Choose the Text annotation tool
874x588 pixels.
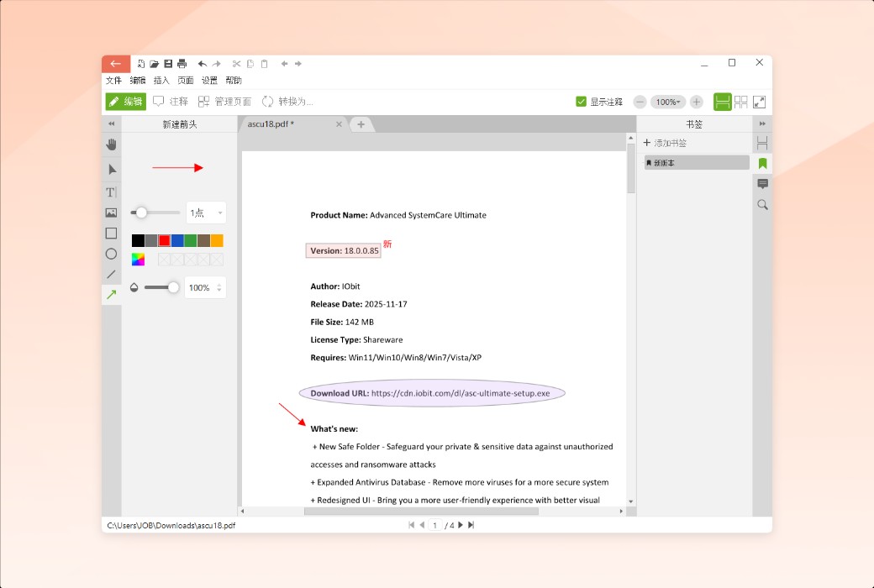click(x=110, y=192)
